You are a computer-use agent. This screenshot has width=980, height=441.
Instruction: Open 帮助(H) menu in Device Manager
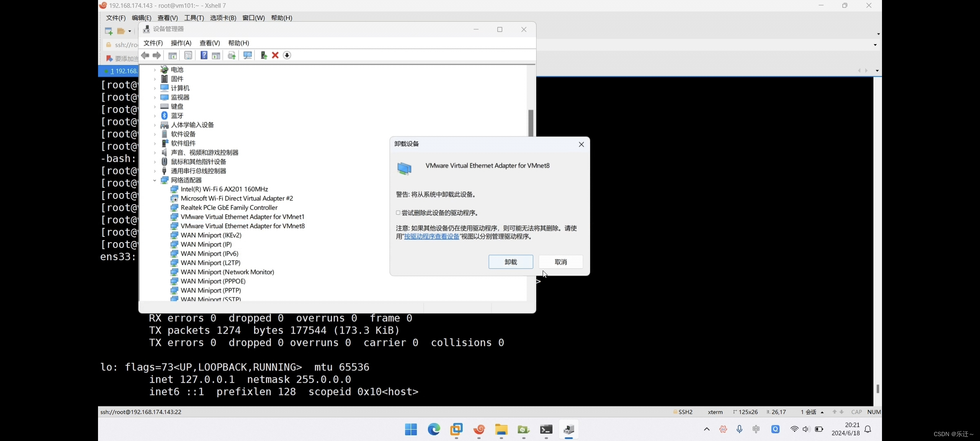pyautogui.click(x=238, y=43)
